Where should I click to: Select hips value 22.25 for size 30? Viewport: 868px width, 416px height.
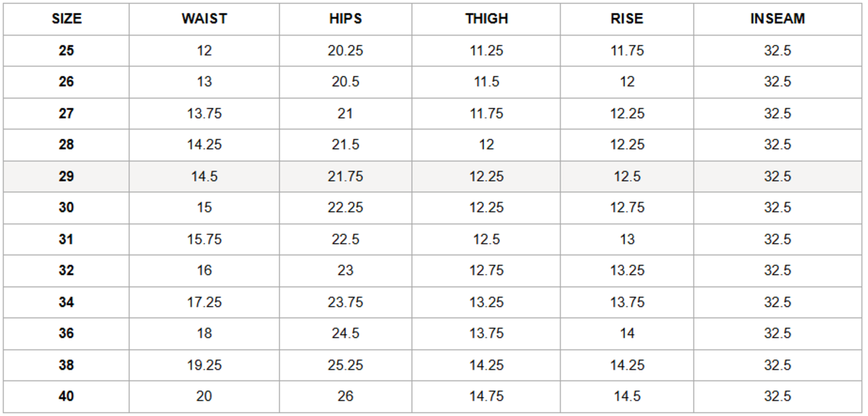click(x=345, y=208)
